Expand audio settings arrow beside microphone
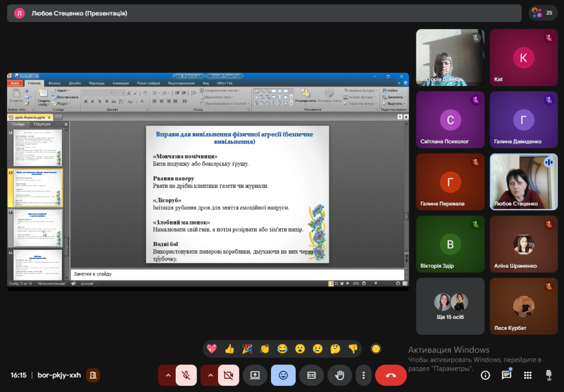564x392 pixels. click(x=167, y=375)
